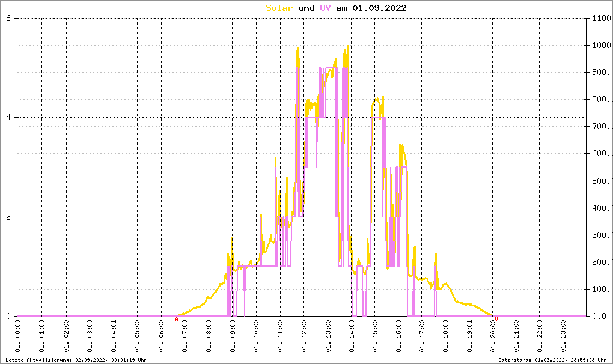Image resolution: width=613 pixels, height=364 pixels.
Task: Click the right axis label '400.0'
Action: click(x=602, y=208)
